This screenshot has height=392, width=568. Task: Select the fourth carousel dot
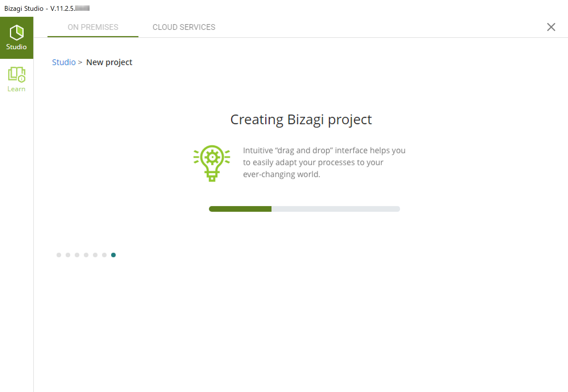point(86,255)
